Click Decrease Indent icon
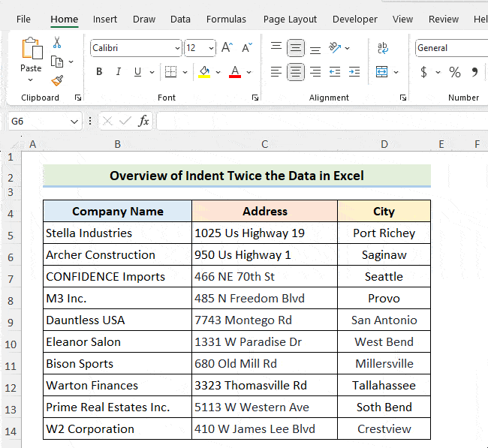The image size is (488, 448). click(x=335, y=72)
